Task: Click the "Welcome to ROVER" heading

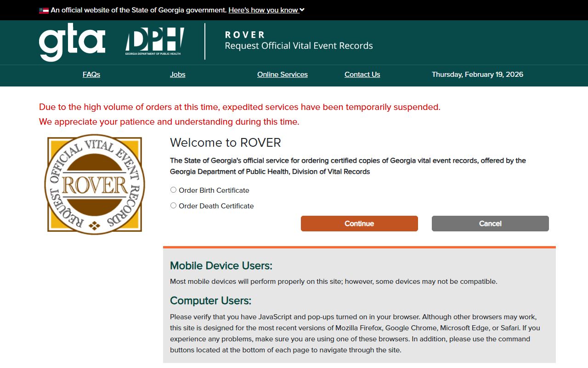Action: tap(226, 143)
